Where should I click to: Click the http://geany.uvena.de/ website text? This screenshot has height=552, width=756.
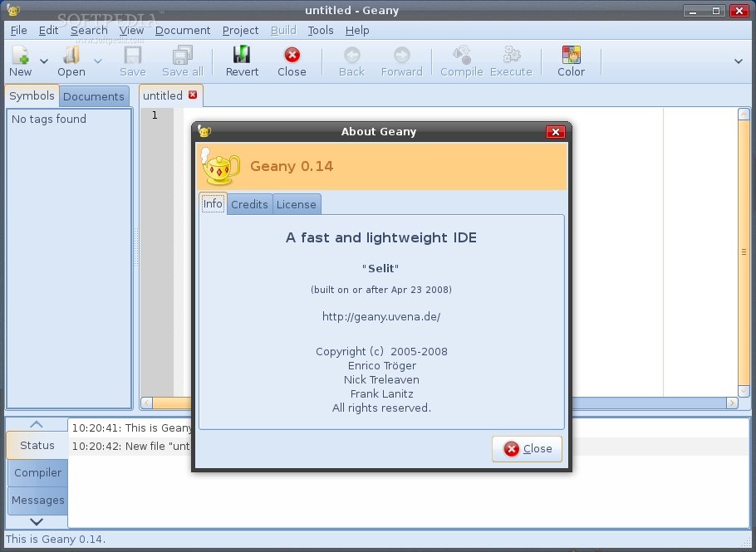click(x=381, y=316)
